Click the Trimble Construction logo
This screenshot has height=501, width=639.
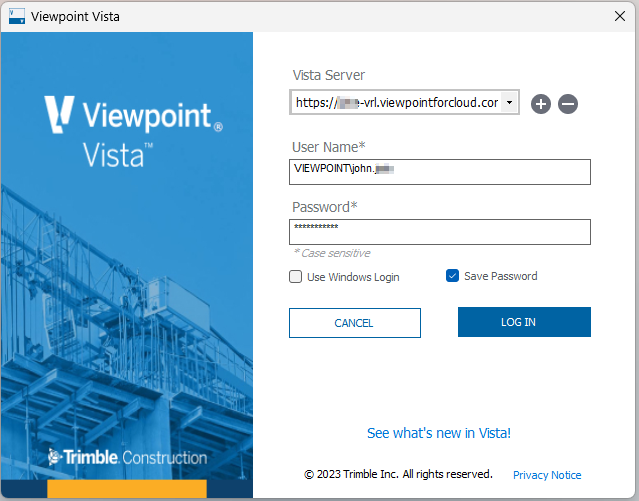[x=128, y=457]
